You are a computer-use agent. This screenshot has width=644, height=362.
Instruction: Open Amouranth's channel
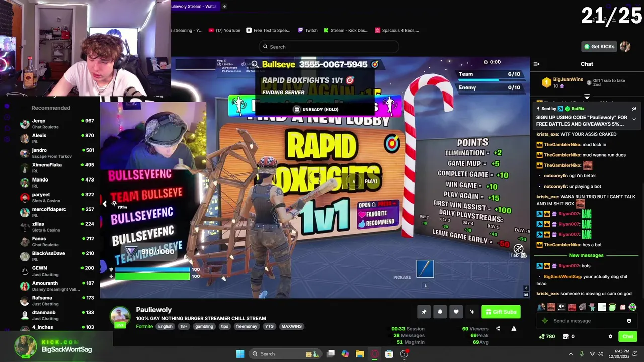pyautogui.click(x=57, y=286)
